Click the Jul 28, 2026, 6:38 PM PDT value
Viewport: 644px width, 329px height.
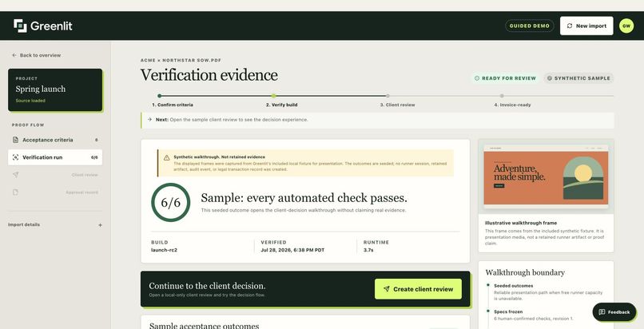pos(292,250)
